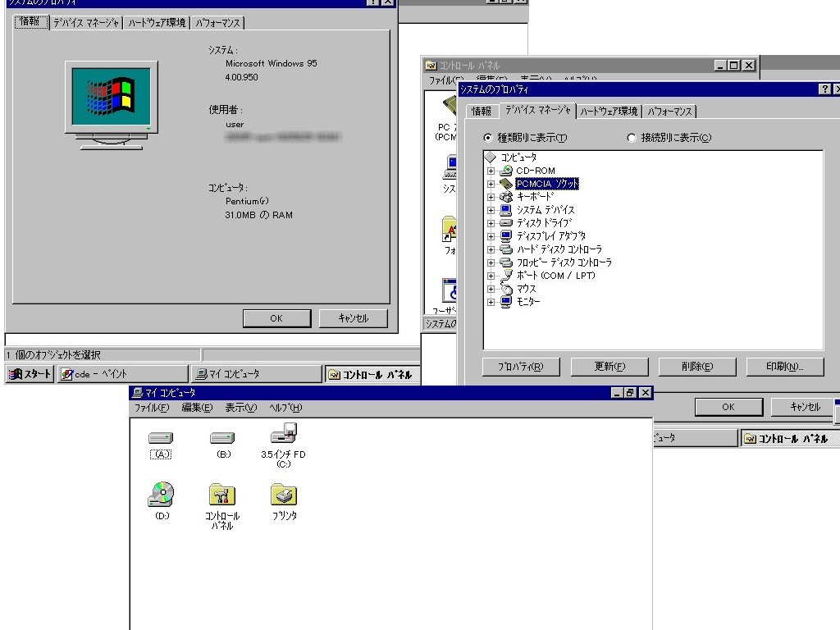Click the マウス mouse icon
Image resolution: width=840 pixels, height=630 pixels.
click(505, 289)
